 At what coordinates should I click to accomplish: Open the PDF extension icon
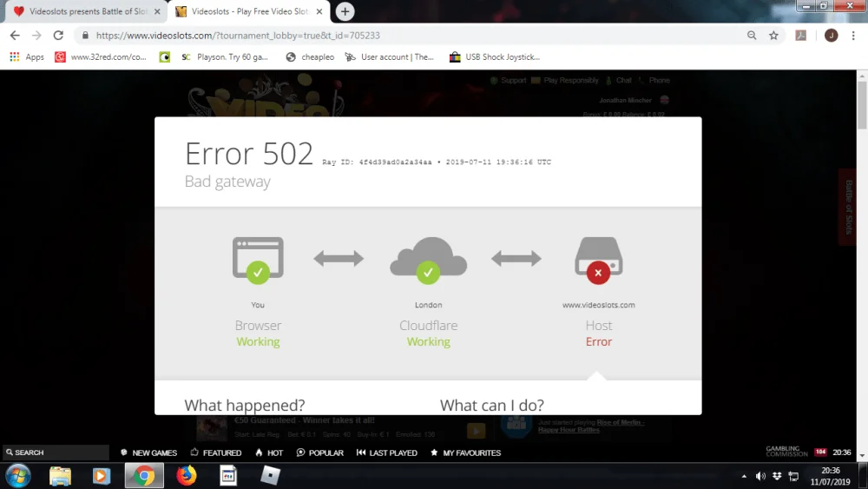coord(800,36)
